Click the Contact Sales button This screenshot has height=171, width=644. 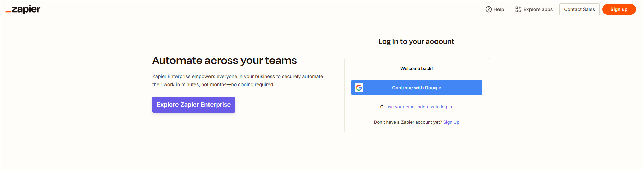click(579, 9)
